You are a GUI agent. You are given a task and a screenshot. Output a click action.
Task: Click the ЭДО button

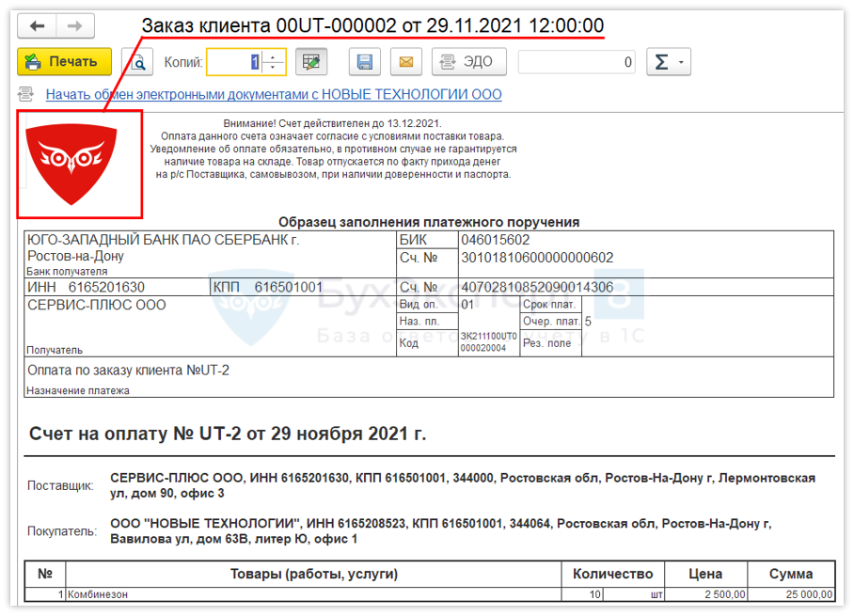pyautogui.click(x=469, y=61)
